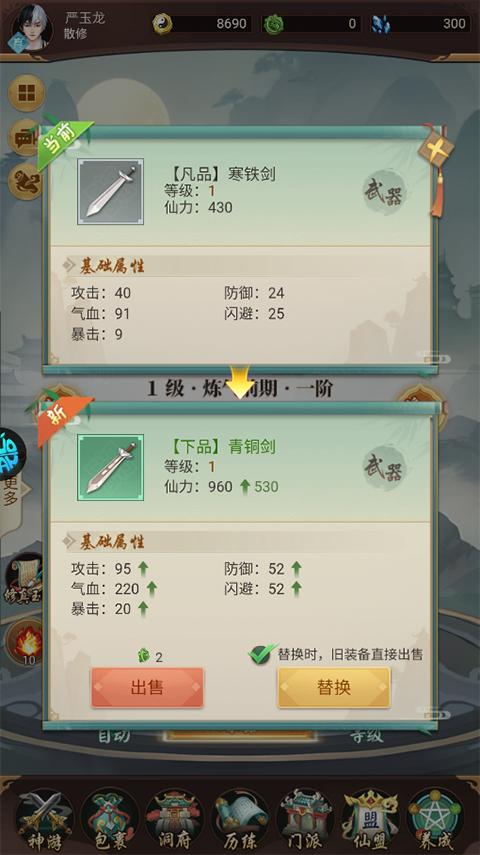Open the 神游 crossed swords icon
480x855 pixels.
(x=44, y=820)
